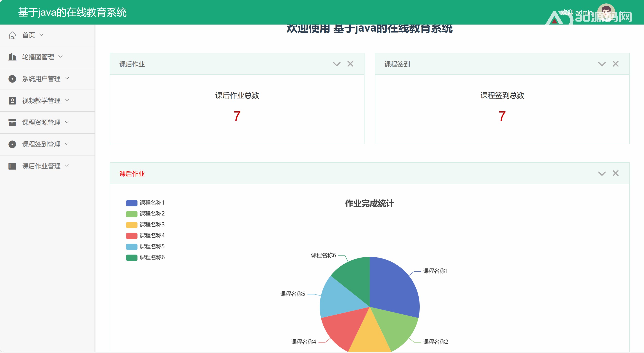Click the 基于java的在线教育系统 header title
The height and width of the screenshot is (353, 644).
click(72, 12)
